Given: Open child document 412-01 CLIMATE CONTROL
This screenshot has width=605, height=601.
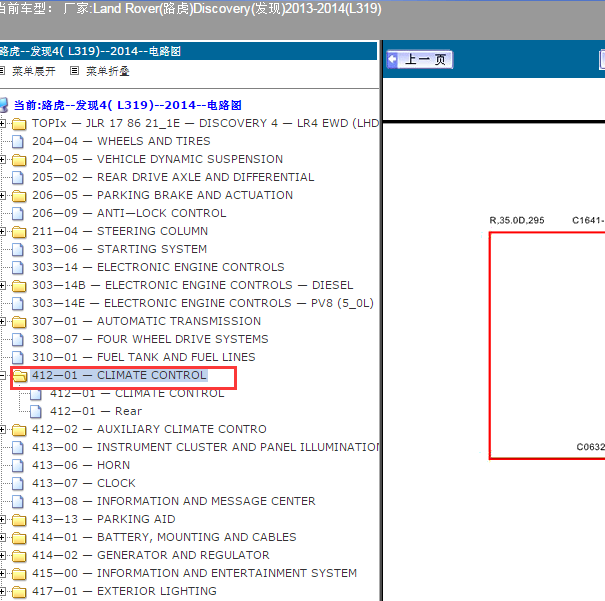Looking at the screenshot, I should pos(137,393).
